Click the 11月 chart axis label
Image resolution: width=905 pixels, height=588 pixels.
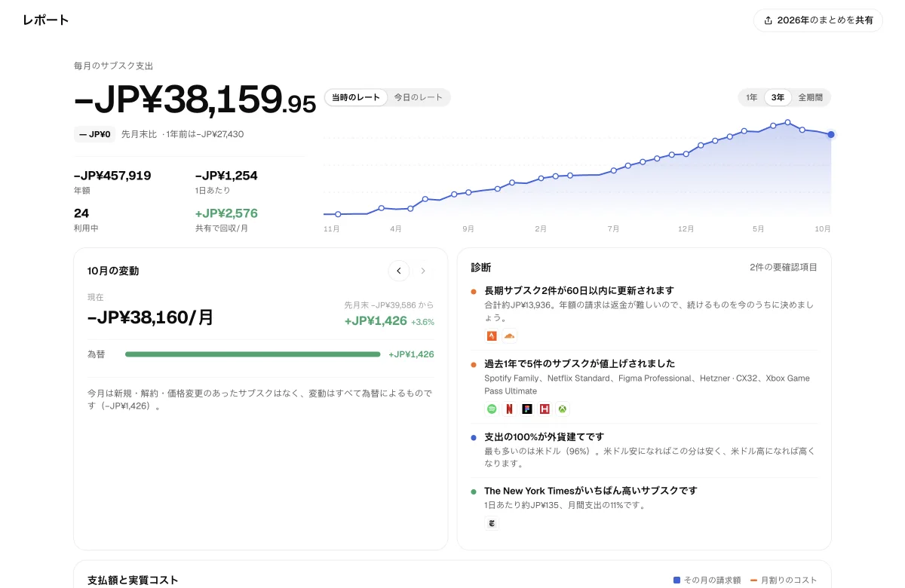[x=331, y=228]
